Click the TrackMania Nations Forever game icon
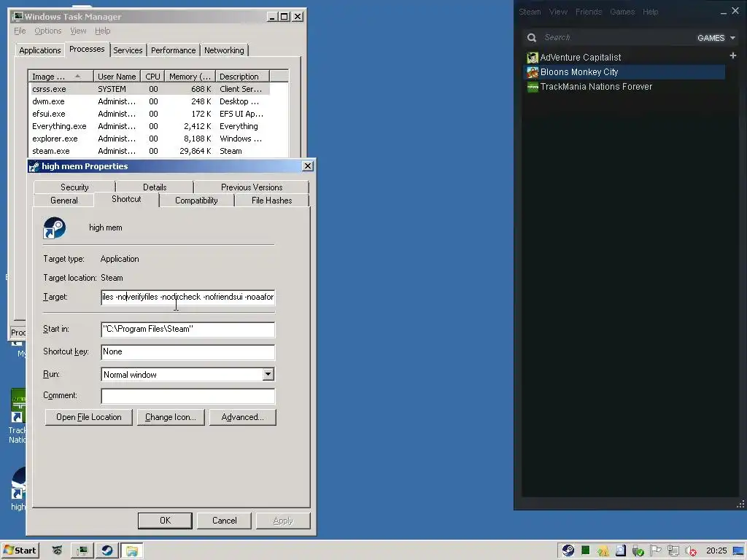Screen dimensions: 747x560 tap(532, 87)
